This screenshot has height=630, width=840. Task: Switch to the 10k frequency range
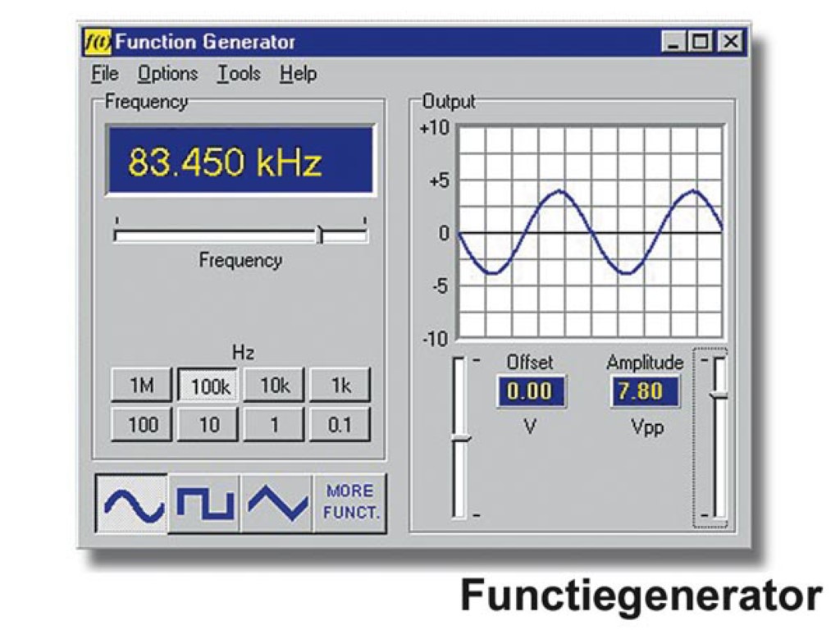point(273,386)
